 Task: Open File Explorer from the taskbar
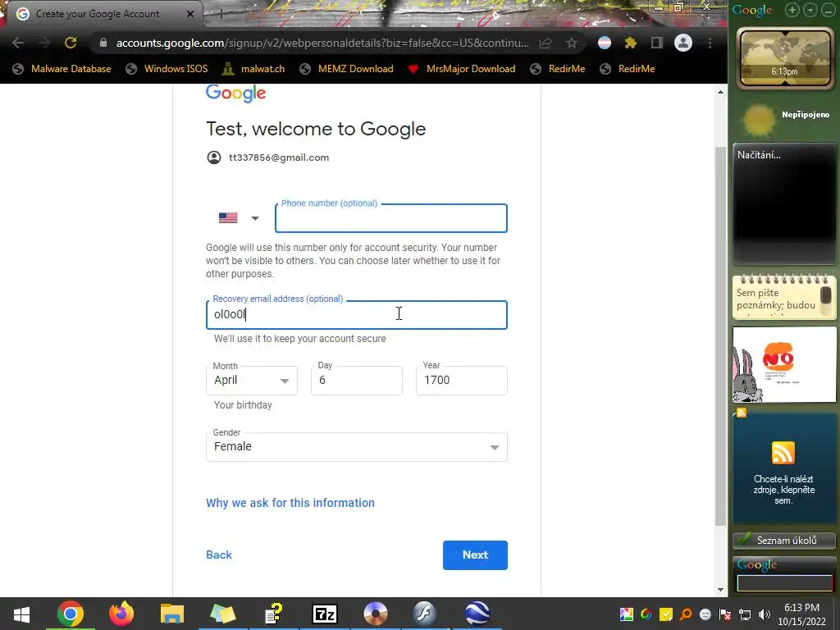(172, 614)
